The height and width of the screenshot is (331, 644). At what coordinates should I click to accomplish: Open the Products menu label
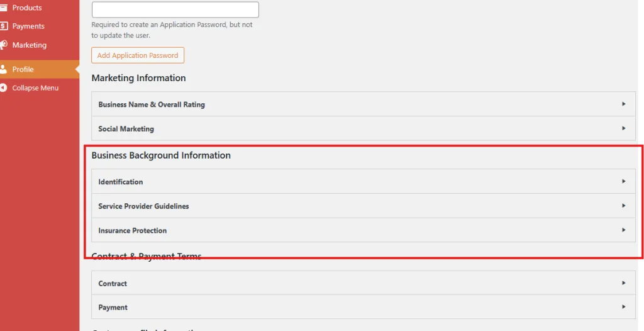(x=27, y=8)
